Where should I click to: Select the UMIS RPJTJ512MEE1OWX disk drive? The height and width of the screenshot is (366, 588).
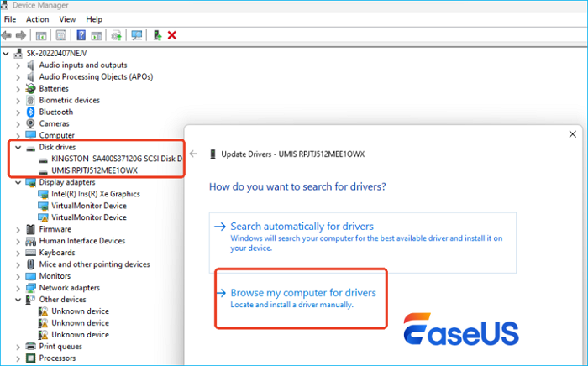tap(94, 170)
